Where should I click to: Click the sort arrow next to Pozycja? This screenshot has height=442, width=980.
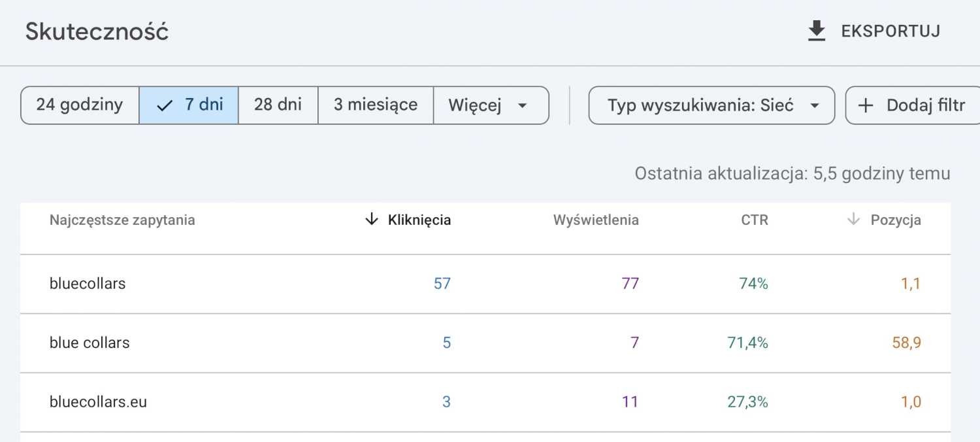tap(853, 220)
